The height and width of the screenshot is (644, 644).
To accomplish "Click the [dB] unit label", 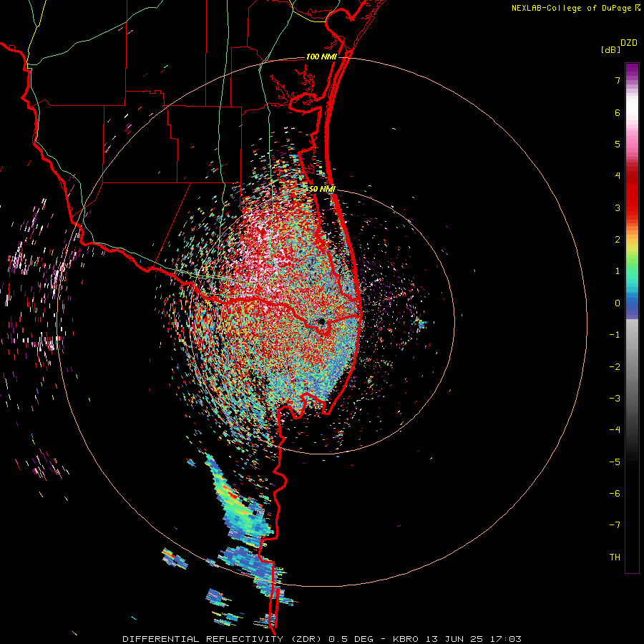I will 610,49.
